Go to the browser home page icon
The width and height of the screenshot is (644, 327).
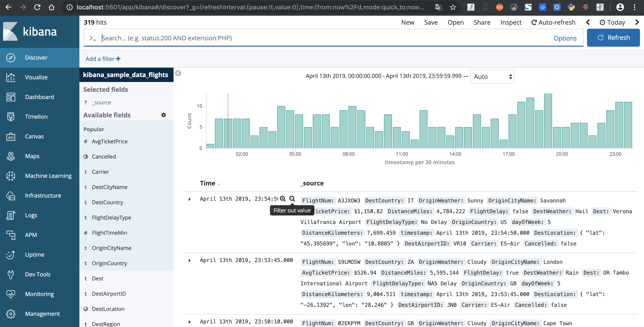52,7
